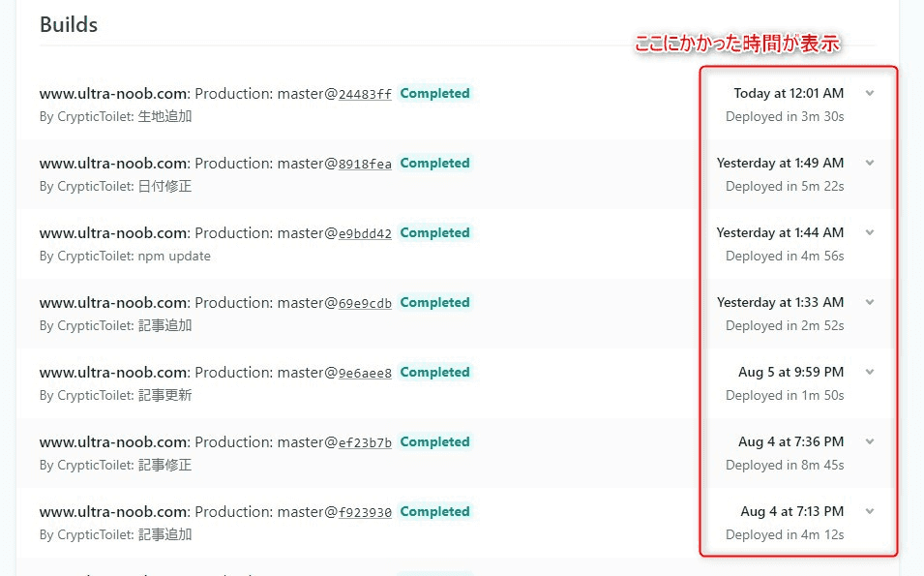Expand the build row for commit 24483ff

click(870, 93)
